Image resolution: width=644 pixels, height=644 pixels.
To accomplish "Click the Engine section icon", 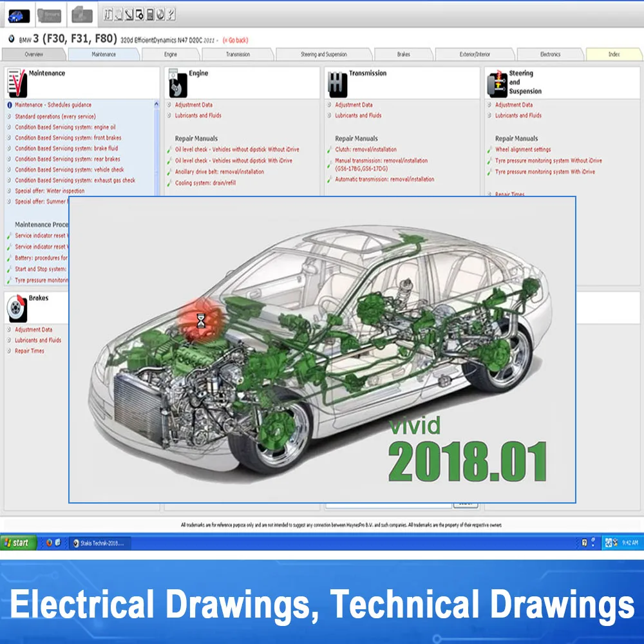I will (x=178, y=83).
